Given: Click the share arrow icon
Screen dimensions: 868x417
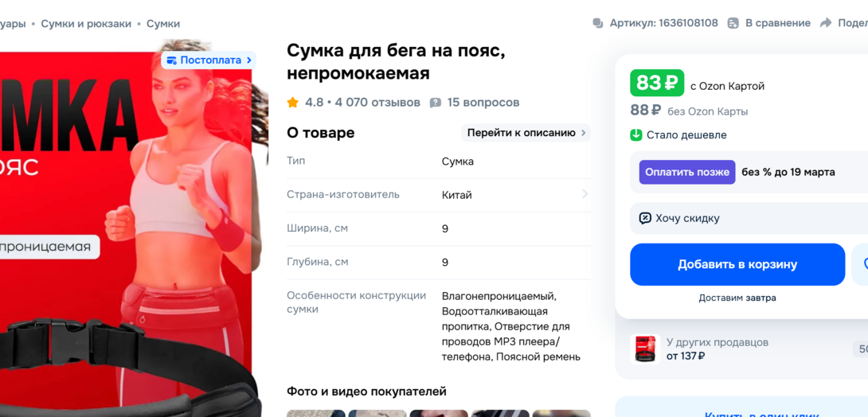Looking at the screenshot, I should click(x=826, y=23).
